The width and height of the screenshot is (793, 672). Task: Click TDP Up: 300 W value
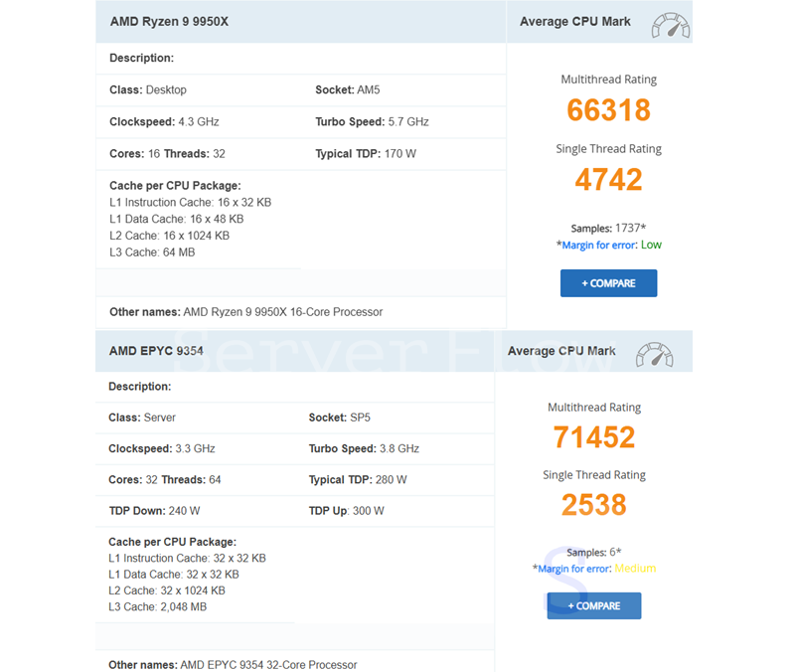tap(347, 511)
